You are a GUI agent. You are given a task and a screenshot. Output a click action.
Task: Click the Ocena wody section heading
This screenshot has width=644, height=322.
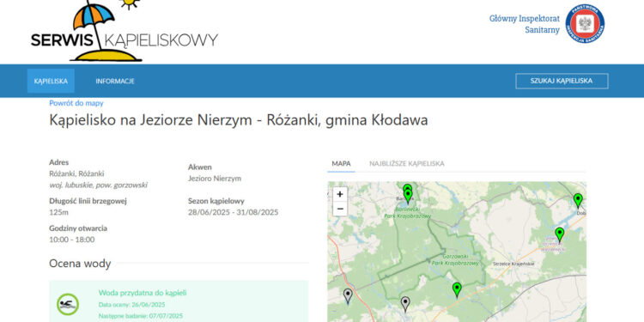point(80,264)
